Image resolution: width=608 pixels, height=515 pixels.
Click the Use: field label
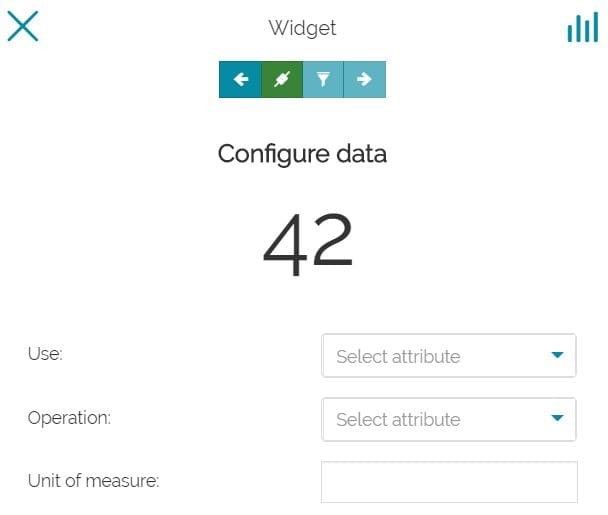pos(46,354)
